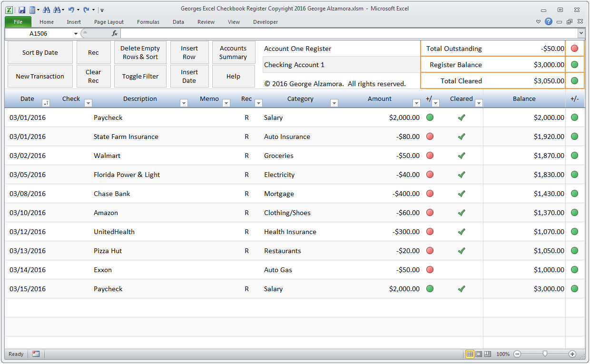This screenshot has width=590, height=364.
Task: Click the cleared checkmark for Walmart
Action: coord(461,156)
